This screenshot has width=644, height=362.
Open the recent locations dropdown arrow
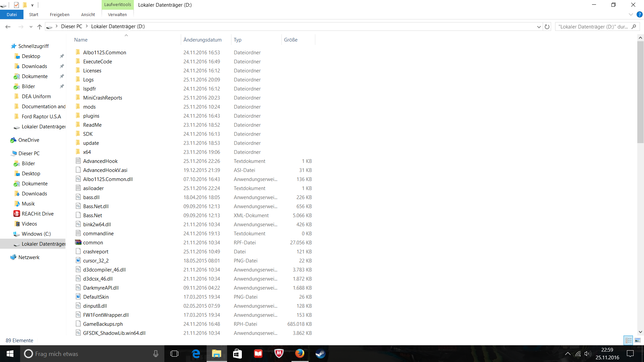[x=31, y=27]
